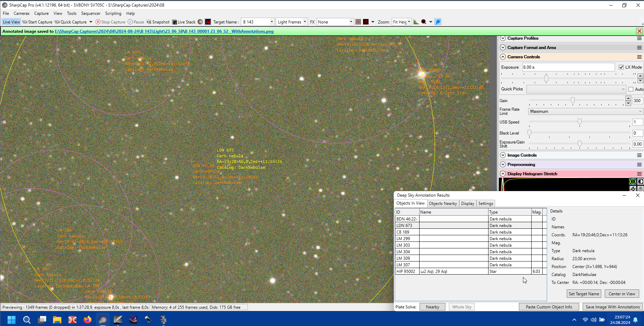Open the Scripting menu
The width and height of the screenshot is (644, 326).
[x=113, y=13]
